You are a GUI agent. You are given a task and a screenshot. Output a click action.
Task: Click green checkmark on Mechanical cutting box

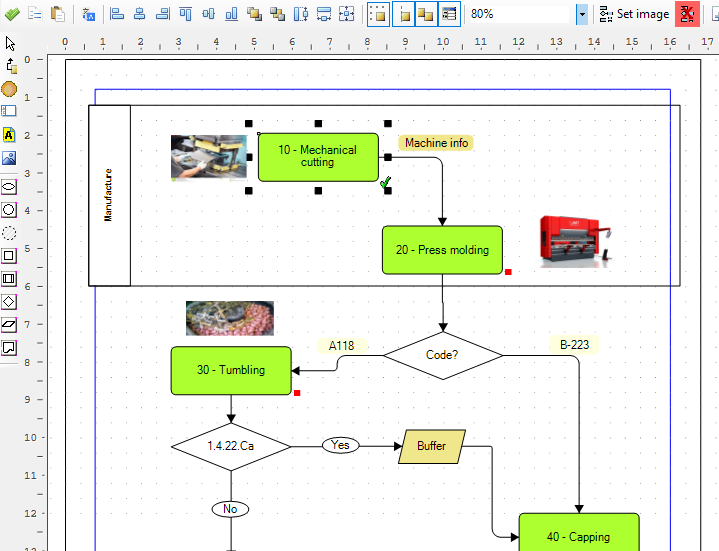pos(386,182)
